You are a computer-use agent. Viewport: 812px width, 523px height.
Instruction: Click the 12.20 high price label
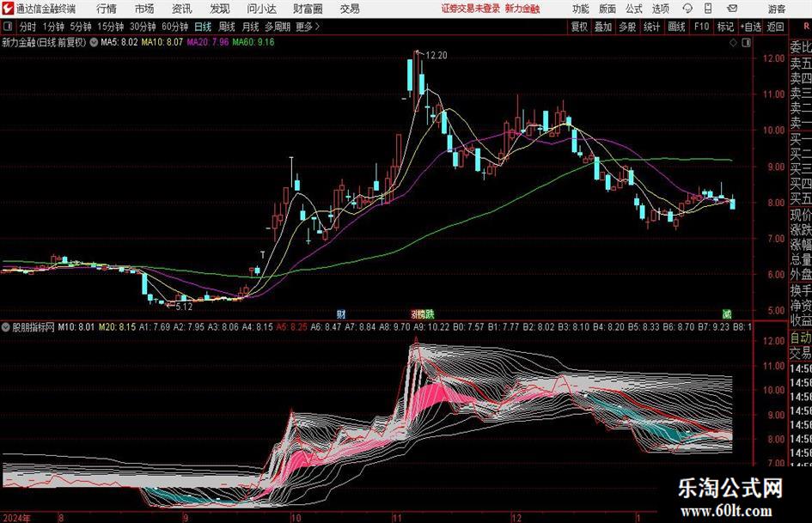pos(437,56)
